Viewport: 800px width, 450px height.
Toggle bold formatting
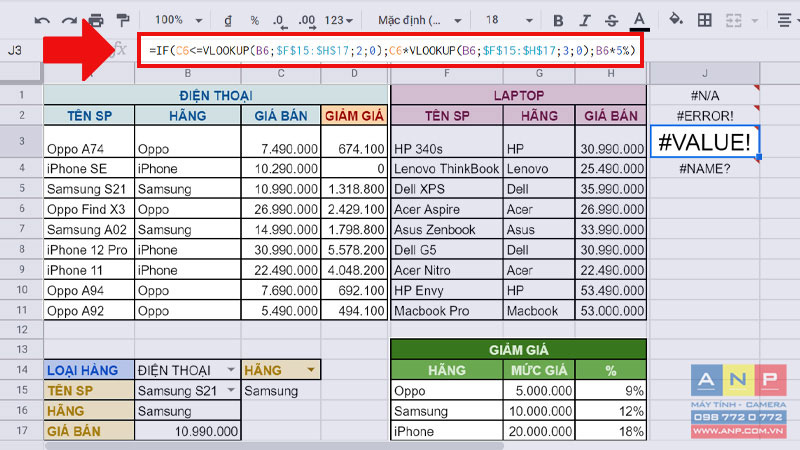coord(558,20)
